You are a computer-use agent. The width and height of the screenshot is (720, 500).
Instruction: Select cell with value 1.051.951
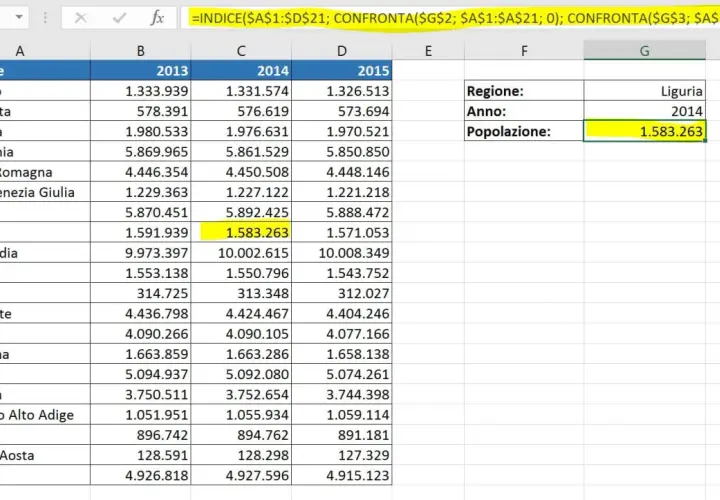(141, 415)
